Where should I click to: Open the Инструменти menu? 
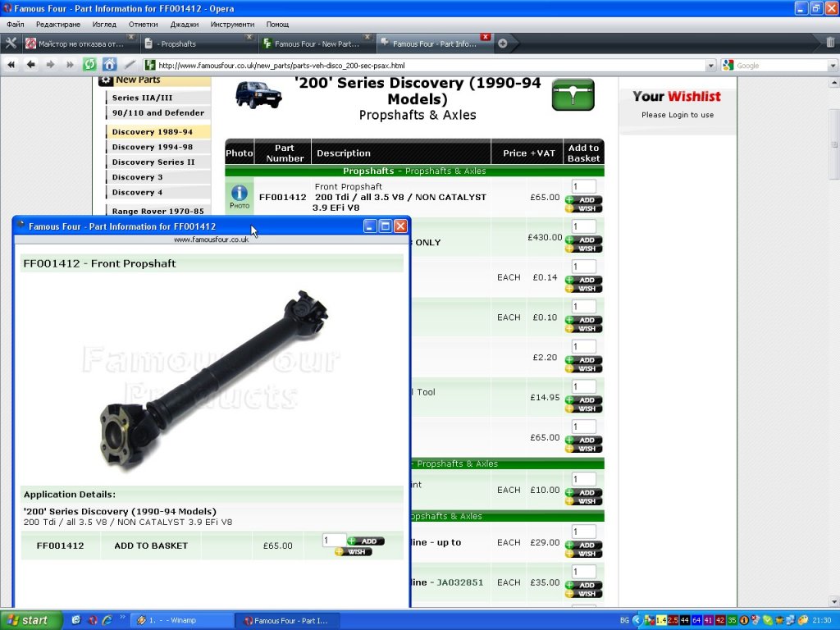click(x=232, y=24)
